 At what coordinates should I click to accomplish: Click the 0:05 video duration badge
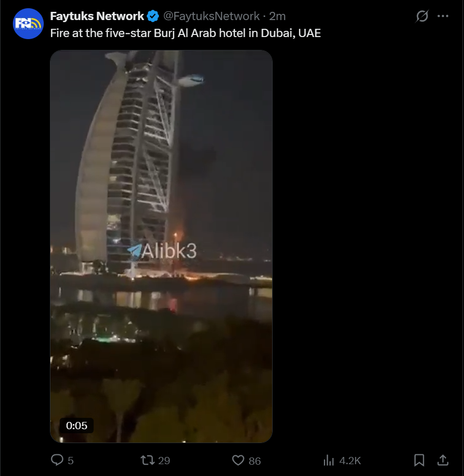click(77, 426)
